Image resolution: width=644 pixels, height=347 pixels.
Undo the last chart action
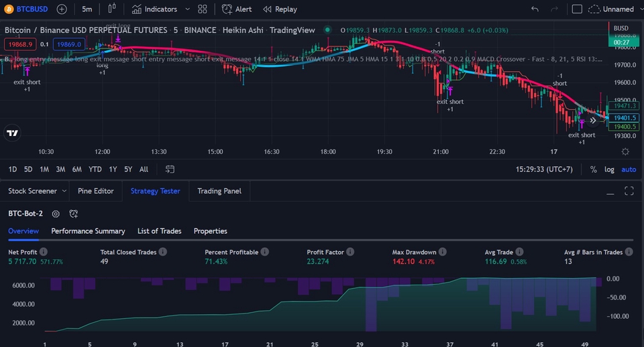click(535, 9)
